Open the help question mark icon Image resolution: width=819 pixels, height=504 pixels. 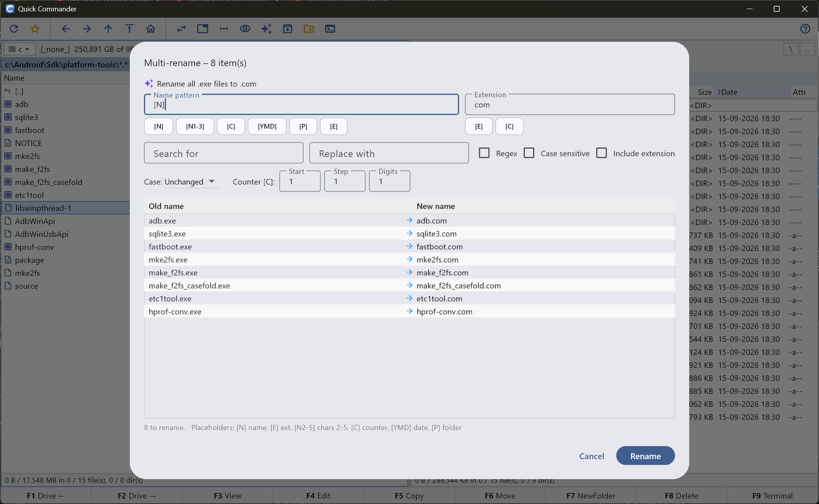click(805, 29)
